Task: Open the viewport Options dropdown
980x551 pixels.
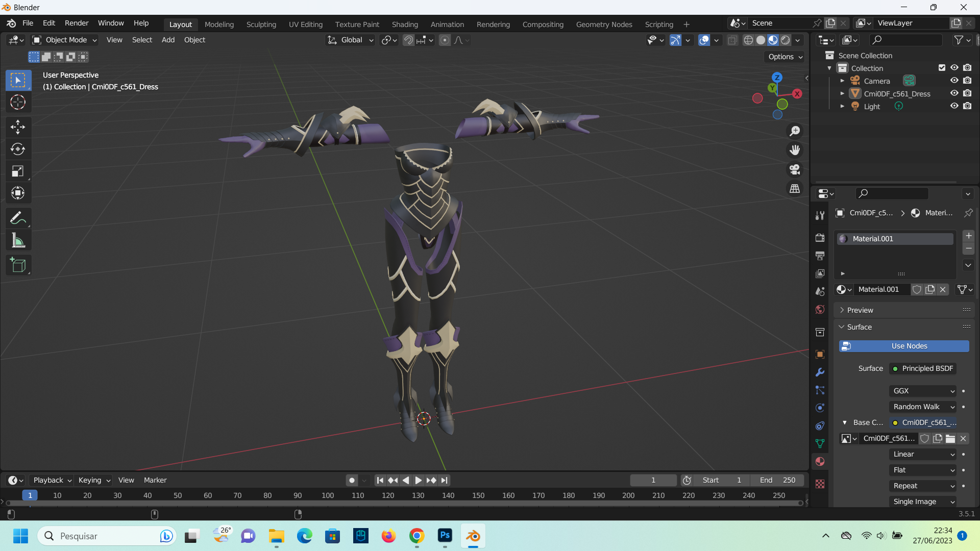Action: (785, 57)
